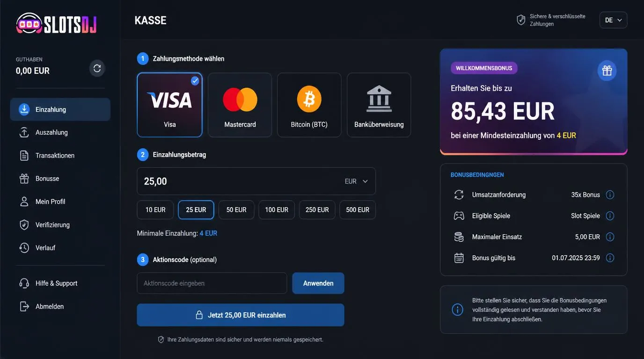Navigate to Verifizierung

[60, 225]
